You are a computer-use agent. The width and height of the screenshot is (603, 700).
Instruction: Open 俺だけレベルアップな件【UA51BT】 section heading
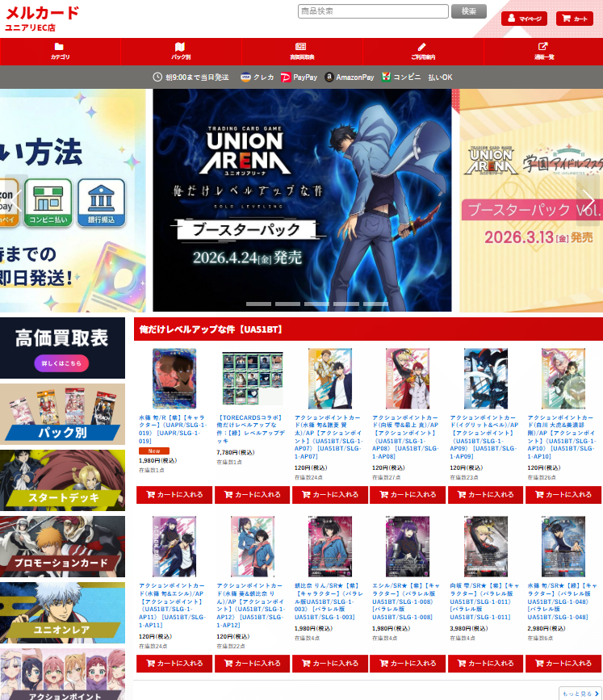(211, 329)
